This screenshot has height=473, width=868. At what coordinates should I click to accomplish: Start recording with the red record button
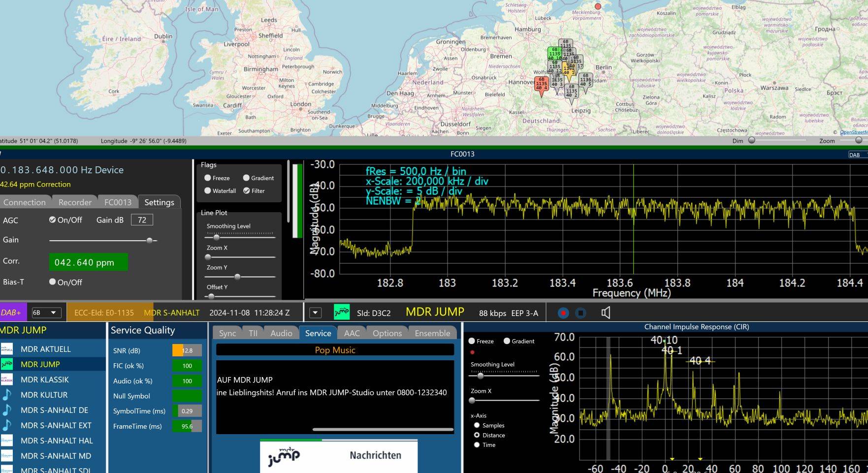point(563,313)
